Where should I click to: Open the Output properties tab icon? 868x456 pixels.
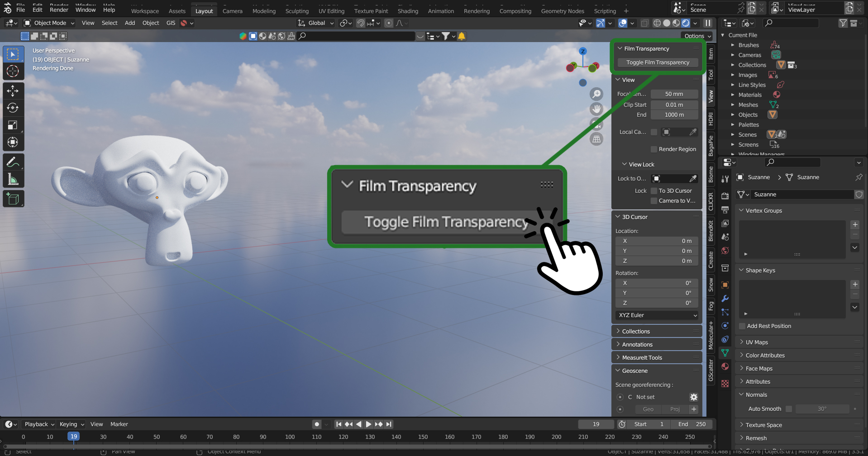(725, 210)
